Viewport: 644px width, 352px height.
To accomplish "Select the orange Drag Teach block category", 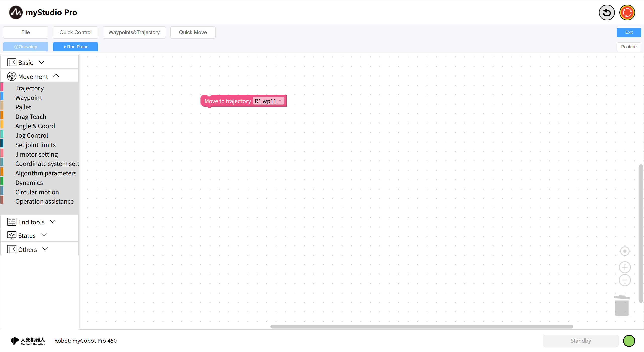I will (x=31, y=117).
